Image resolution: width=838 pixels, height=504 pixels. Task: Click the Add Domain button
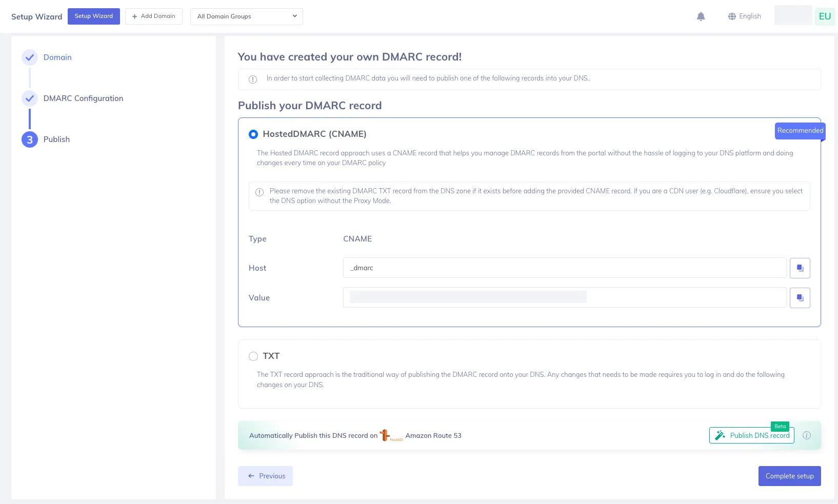click(x=154, y=16)
